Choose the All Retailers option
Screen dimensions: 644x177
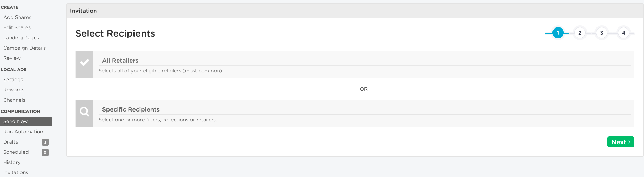[355, 65]
